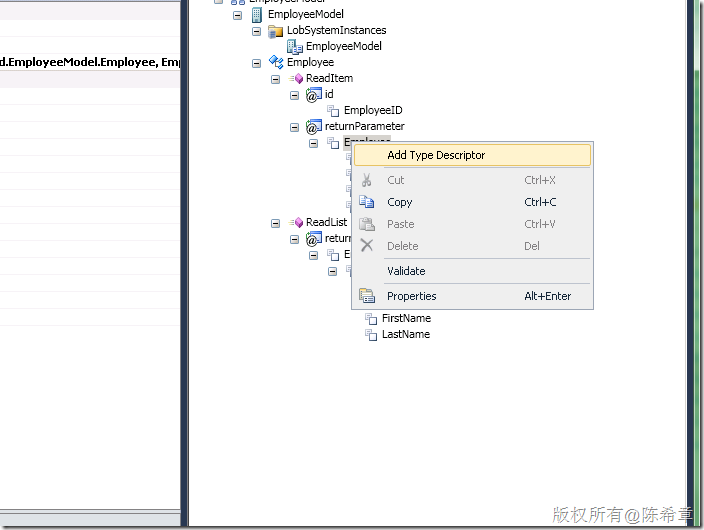Image resolution: width=704 pixels, height=530 pixels.
Task: Collapse the ReadList method node
Action: [x=275, y=223]
